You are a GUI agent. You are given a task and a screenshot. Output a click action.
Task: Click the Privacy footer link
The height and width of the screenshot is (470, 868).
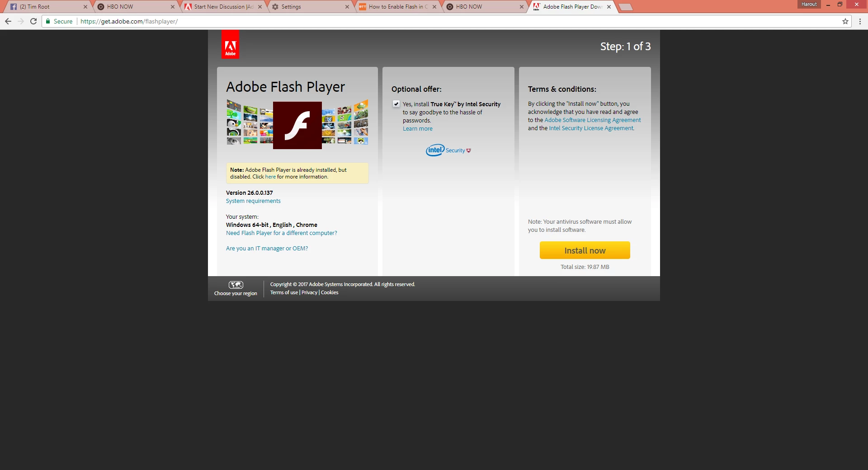pos(309,292)
